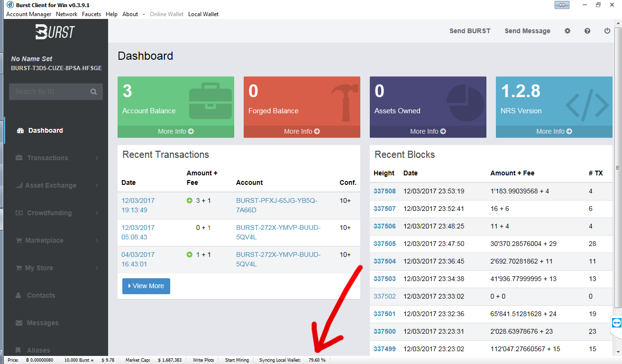Image resolution: width=622 pixels, height=364 pixels.
Task: Click Send Message in the header
Action: 528,31
